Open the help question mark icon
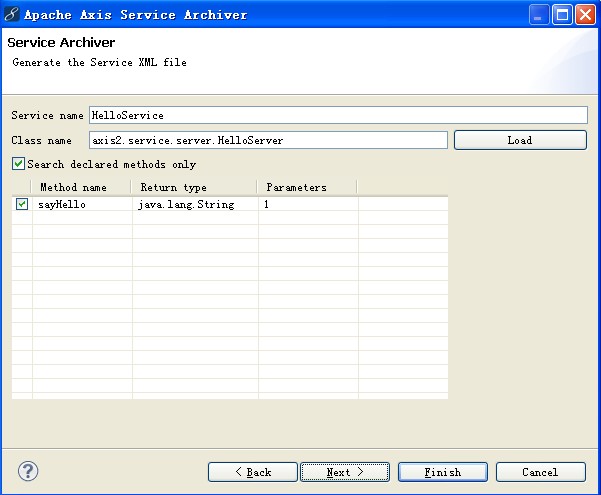 (x=28, y=471)
